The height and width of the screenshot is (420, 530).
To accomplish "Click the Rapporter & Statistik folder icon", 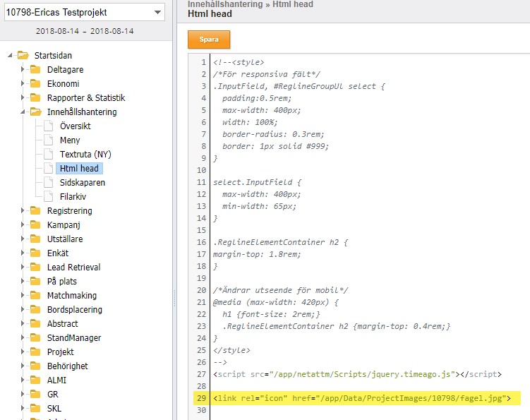I will [x=35, y=97].
